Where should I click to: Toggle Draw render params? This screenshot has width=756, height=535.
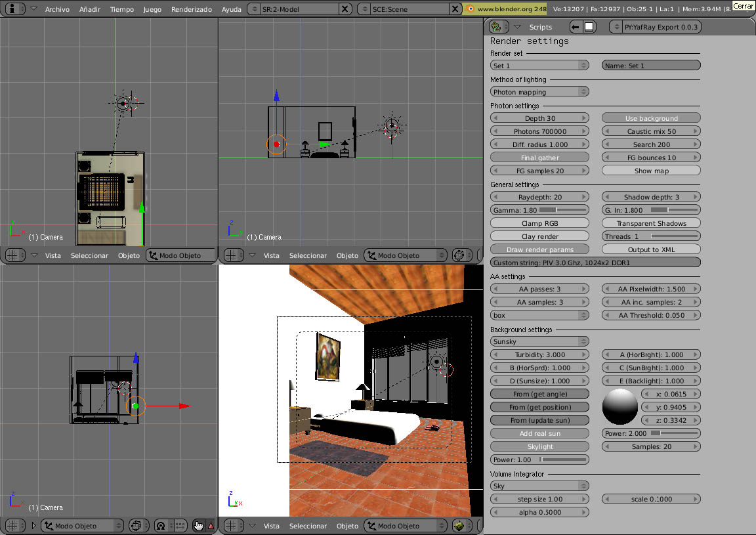coord(539,249)
